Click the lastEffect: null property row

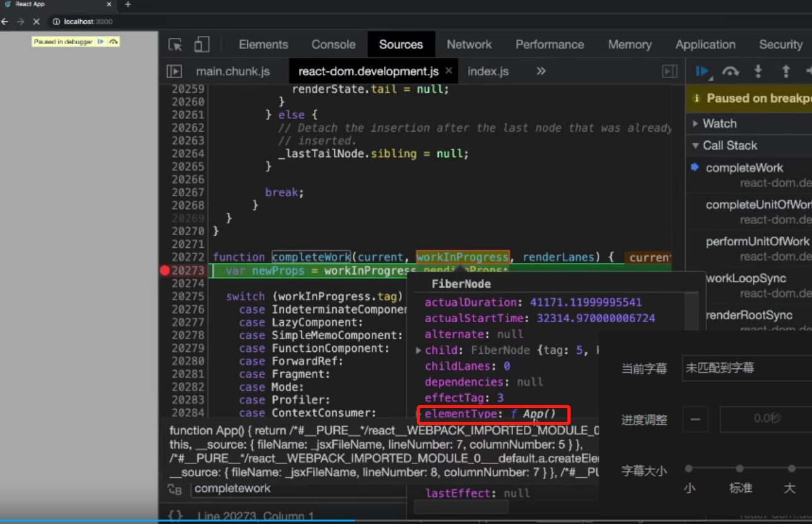(x=477, y=494)
